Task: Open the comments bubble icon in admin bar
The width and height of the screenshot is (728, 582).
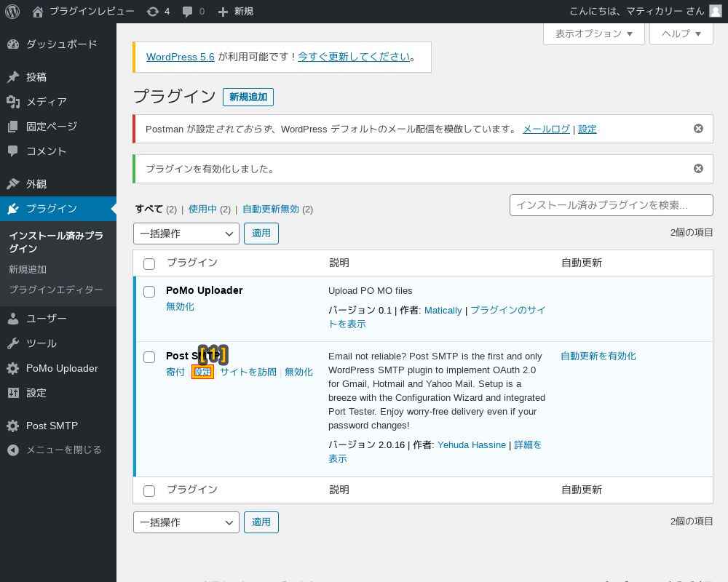Action: coord(187,12)
